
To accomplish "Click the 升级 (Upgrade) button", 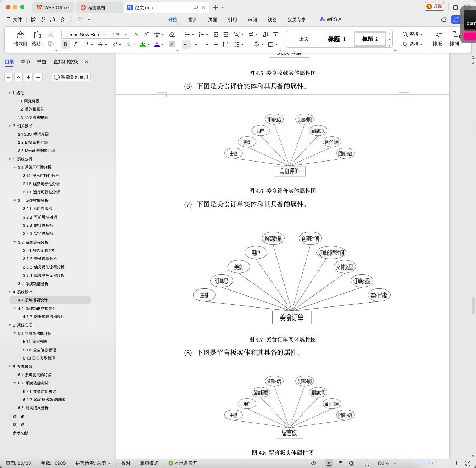I will [x=435, y=6].
